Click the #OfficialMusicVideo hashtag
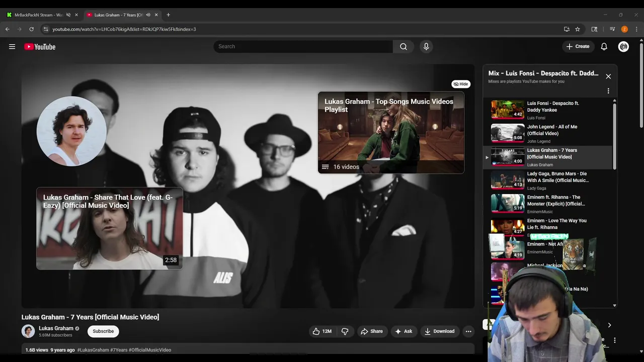644x362 pixels. coord(150,350)
